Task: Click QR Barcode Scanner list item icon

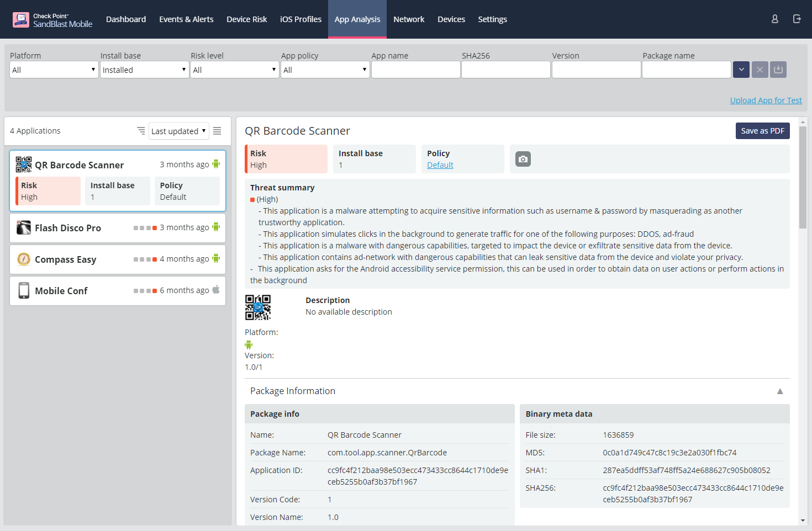Action: click(x=24, y=164)
